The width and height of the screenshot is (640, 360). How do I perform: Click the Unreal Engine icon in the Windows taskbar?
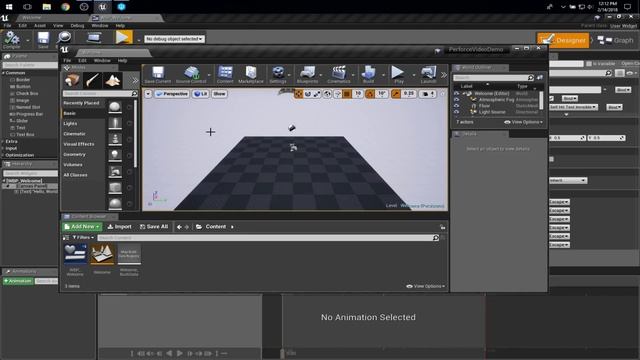tap(103, 7)
